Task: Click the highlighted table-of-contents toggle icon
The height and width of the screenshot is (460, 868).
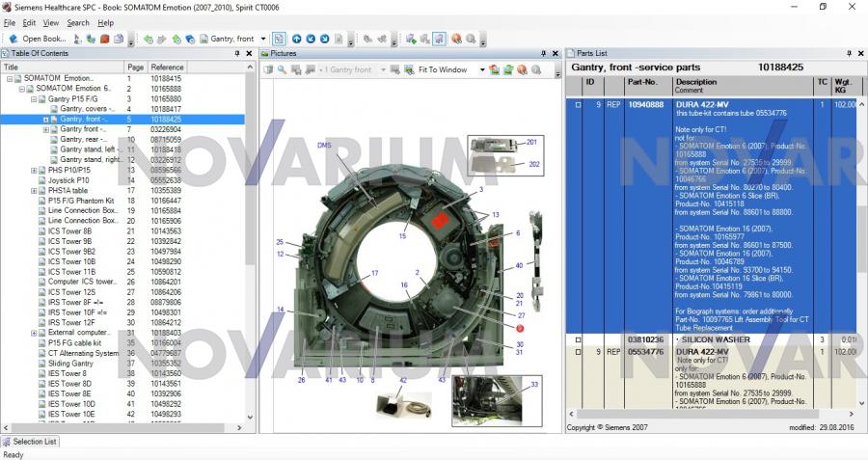Action: [279, 39]
